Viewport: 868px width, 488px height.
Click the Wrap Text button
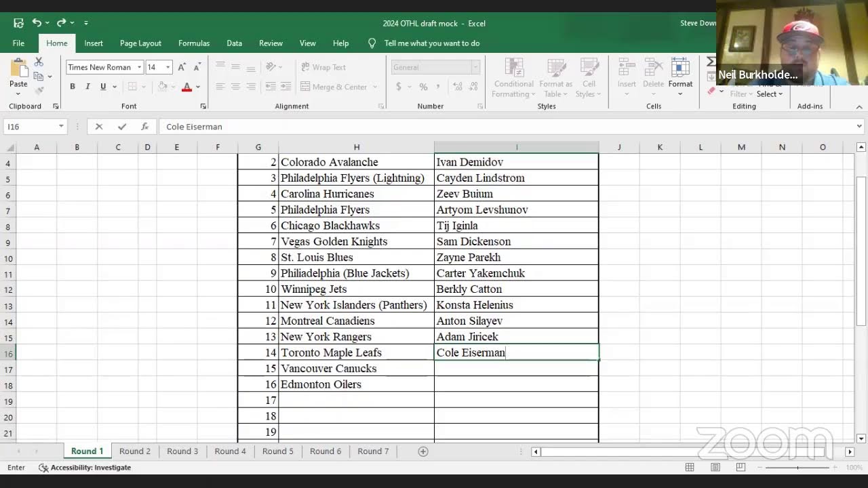(323, 67)
